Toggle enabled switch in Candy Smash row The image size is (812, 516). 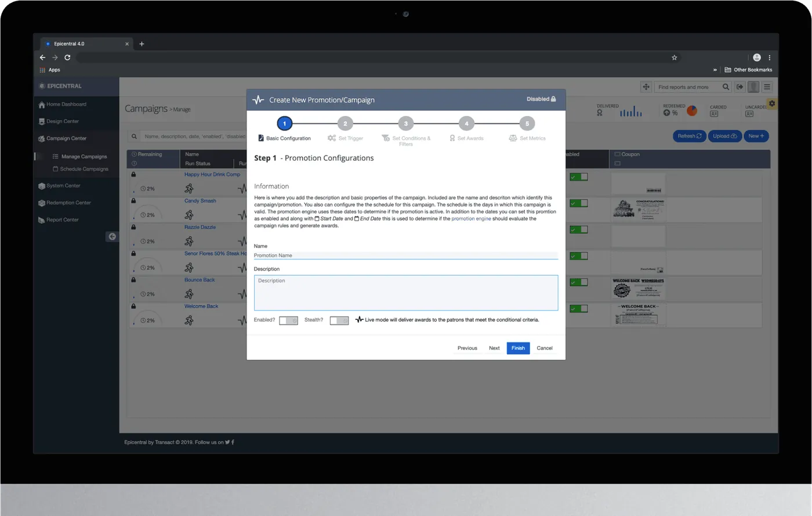(579, 203)
